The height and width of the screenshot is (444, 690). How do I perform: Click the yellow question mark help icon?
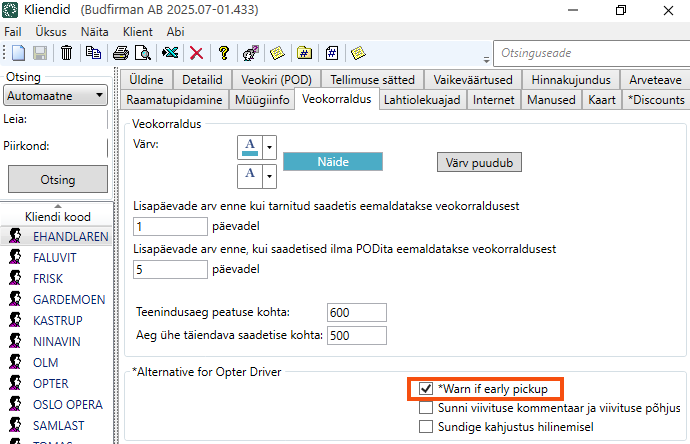click(x=224, y=53)
